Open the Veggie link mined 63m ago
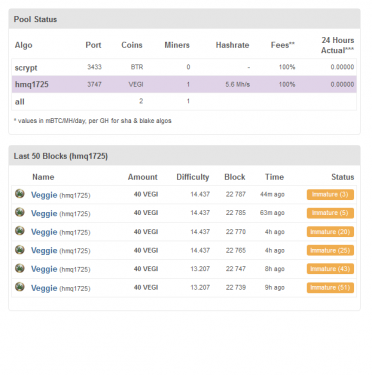This screenshot has width=372, height=375. (44, 213)
